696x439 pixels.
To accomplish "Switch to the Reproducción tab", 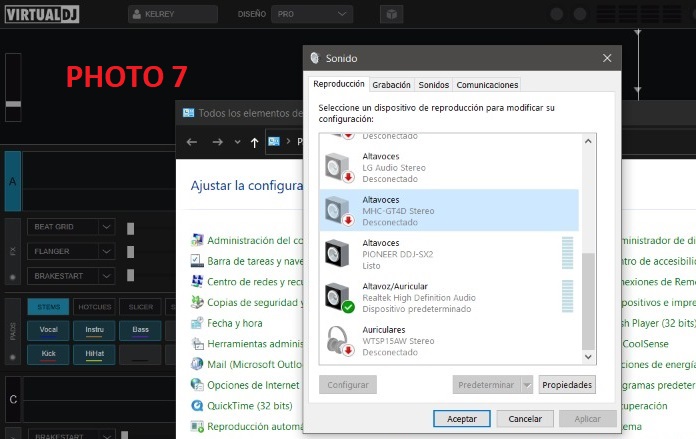I will tap(339, 84).
